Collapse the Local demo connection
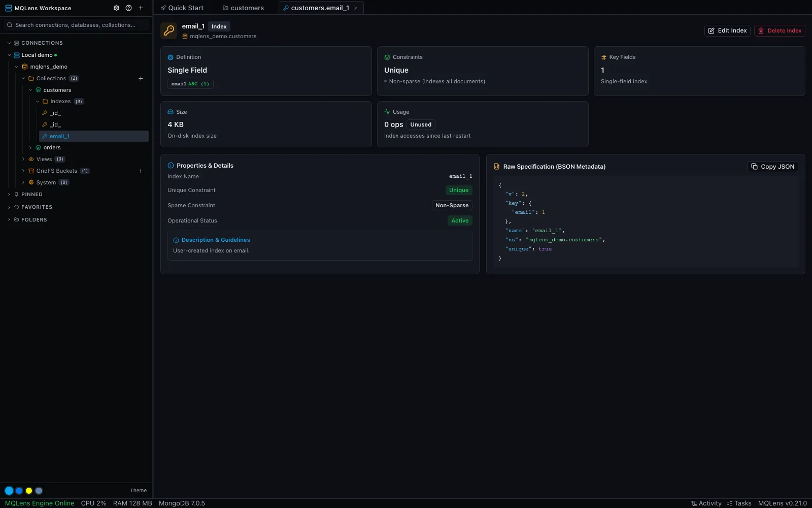The image size is (812, 508). [x=9, y=55]
